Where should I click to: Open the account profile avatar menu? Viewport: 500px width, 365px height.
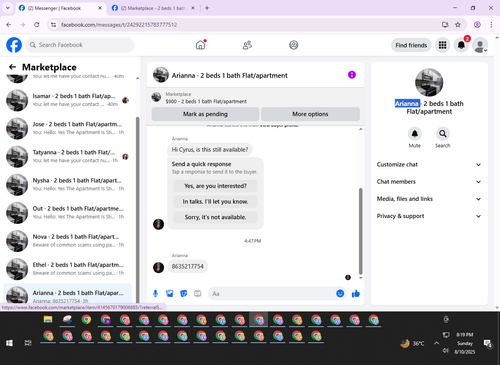point(480,45)
